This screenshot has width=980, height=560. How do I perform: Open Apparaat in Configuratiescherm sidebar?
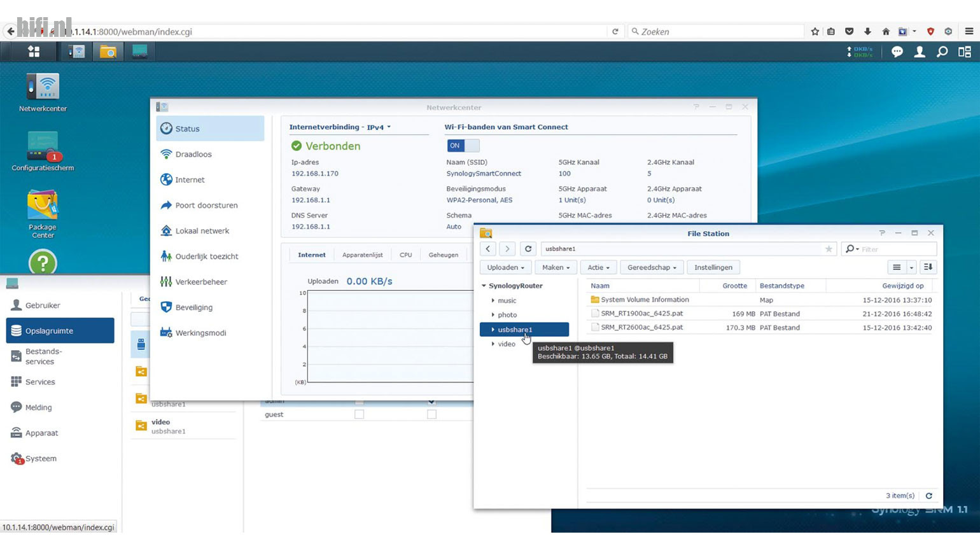click(x=60, y=433)
